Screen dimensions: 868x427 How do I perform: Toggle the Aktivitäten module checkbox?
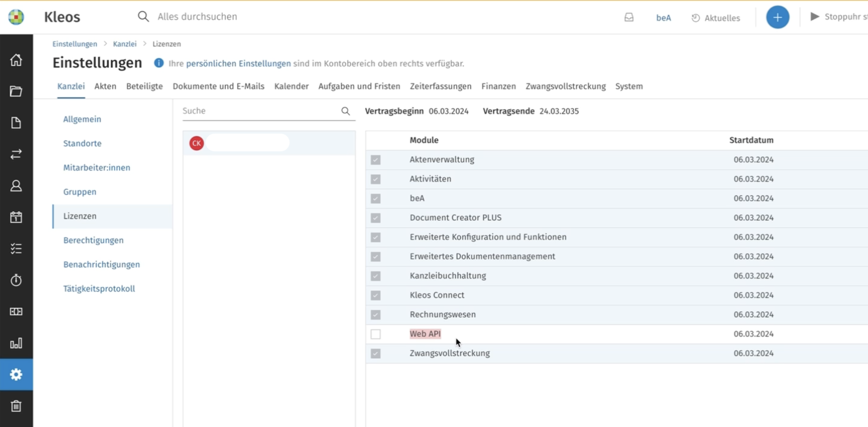[375, 179]
